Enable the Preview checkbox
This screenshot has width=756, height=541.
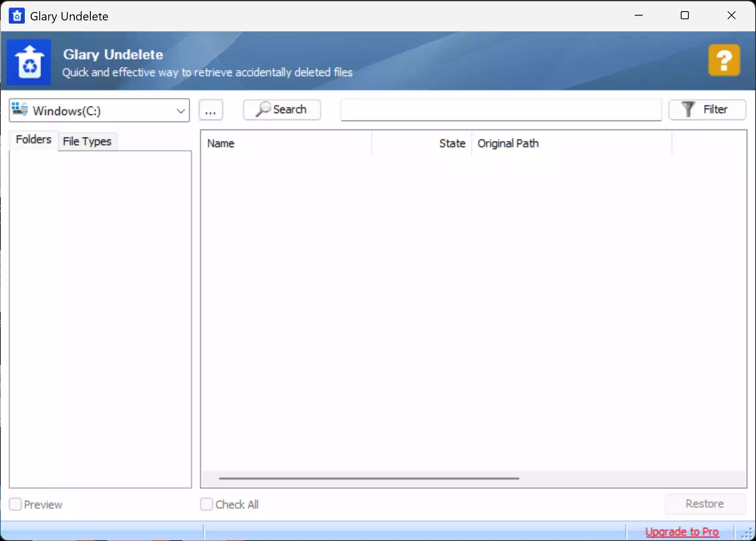(15, 504)
